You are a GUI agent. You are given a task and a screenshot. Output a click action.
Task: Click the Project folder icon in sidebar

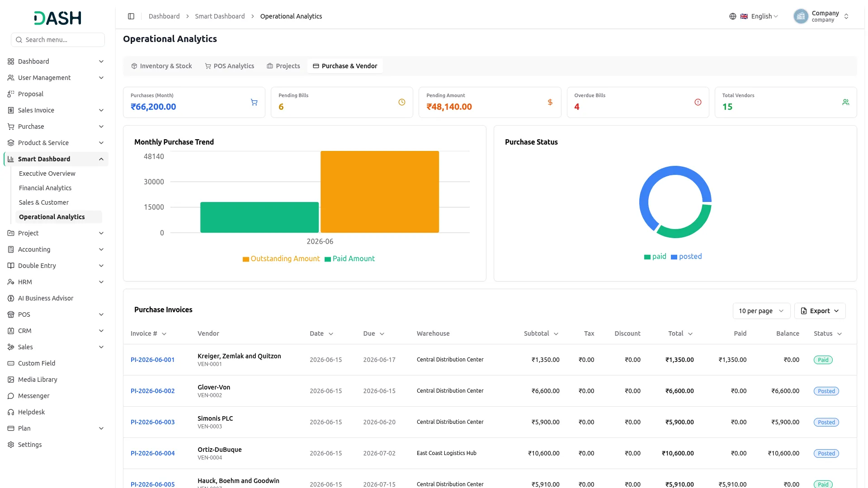(11, 233)
